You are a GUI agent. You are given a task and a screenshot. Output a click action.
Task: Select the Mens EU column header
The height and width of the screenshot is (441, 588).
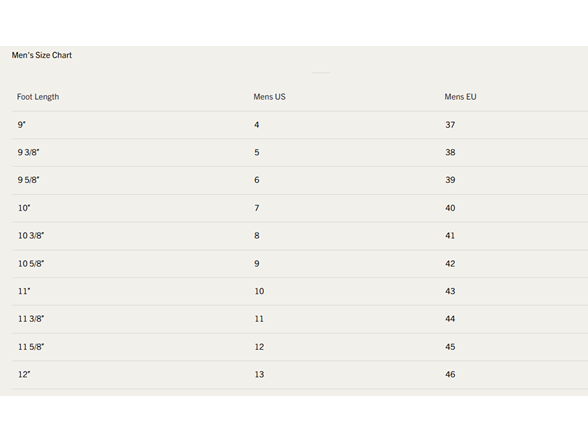click(x=460, y=97)
